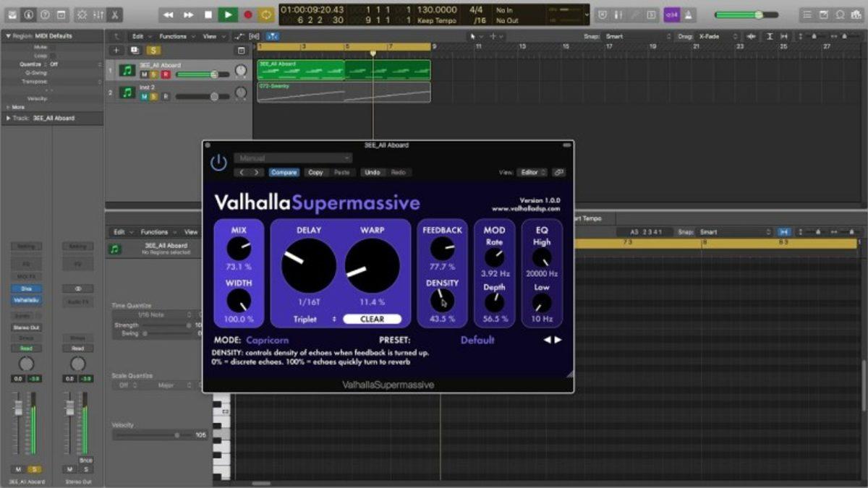Image resolution: width=868 pixels, height=488 pixels.
Task: Click the CLEAR button in Valhalla Supermassive
Action: pyautogui.click(x=374, y=319)
